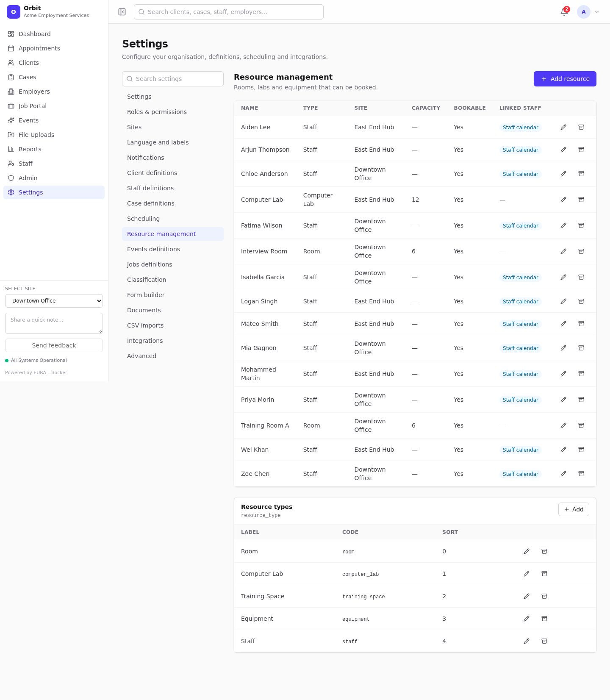Edit the Aiden Lee resource
Screen dimensions: 610x700
(563, 127)
